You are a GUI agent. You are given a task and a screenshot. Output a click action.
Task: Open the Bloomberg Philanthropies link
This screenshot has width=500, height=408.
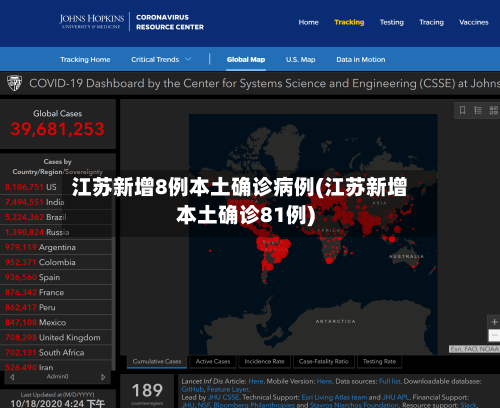coord(254,405)
